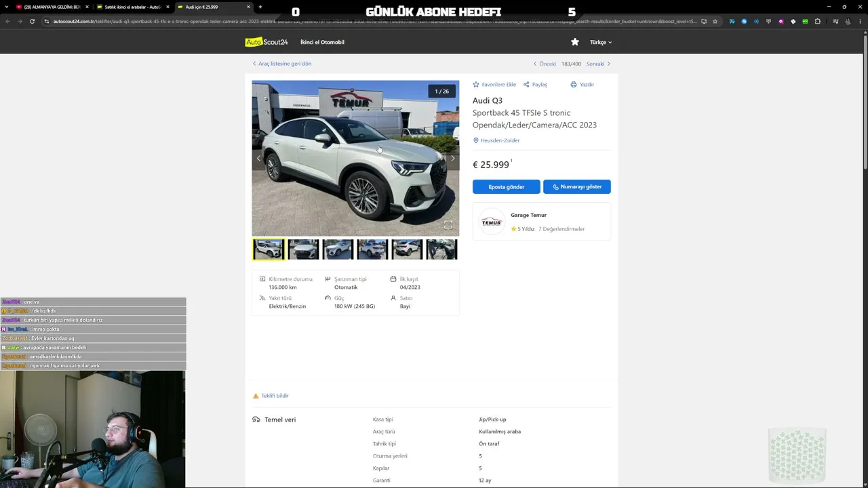This screenshot has width=868, height=488.
Task: Click the Kullanılmış araba value
Action: (x=500, y=432)
